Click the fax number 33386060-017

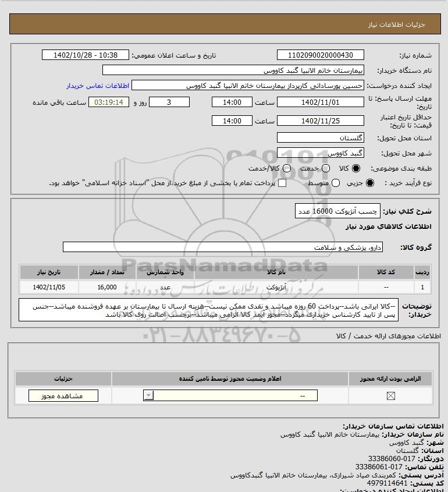(392, 459)
